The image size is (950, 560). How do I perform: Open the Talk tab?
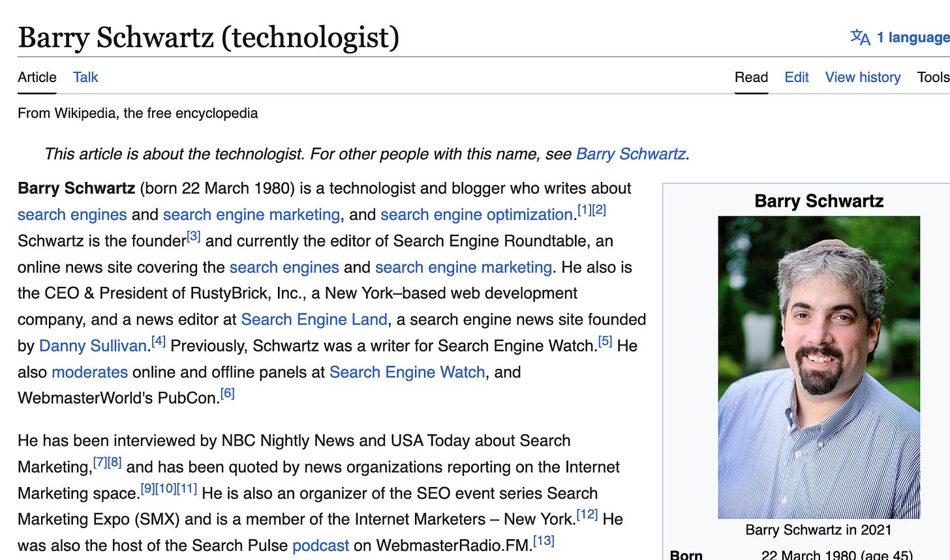coord(85,77)
